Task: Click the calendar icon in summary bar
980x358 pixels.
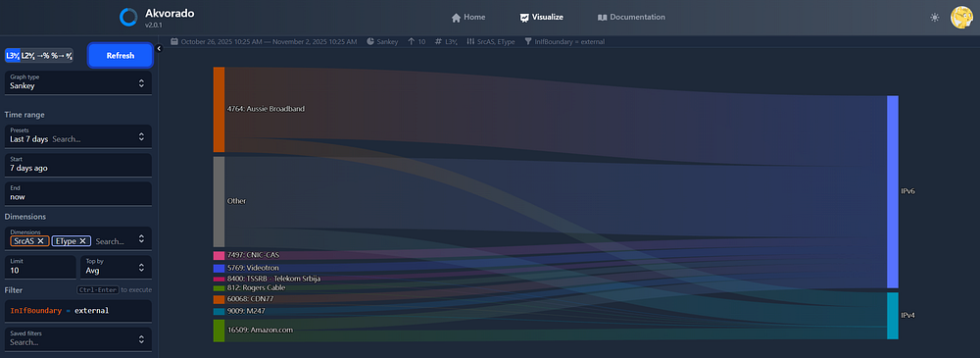Action: [175, 42]
